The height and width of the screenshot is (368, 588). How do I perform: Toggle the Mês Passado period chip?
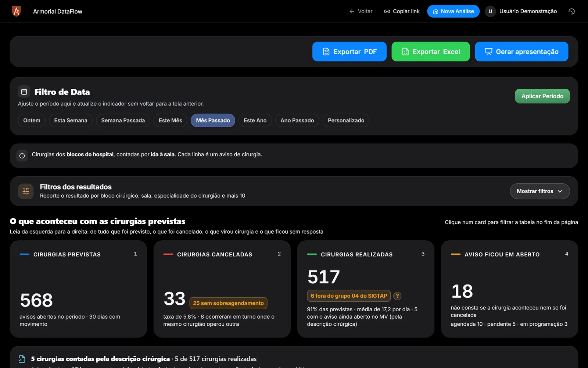pos(213,120)
